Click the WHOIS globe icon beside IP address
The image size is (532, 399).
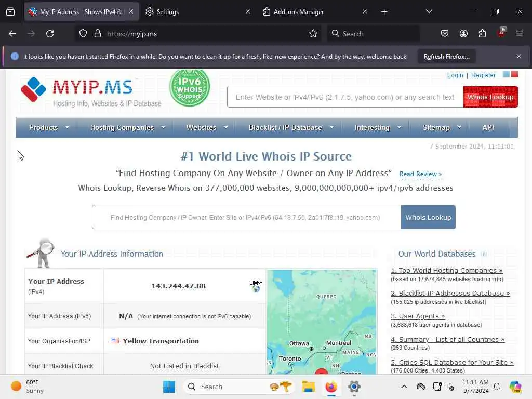[256, 287]
